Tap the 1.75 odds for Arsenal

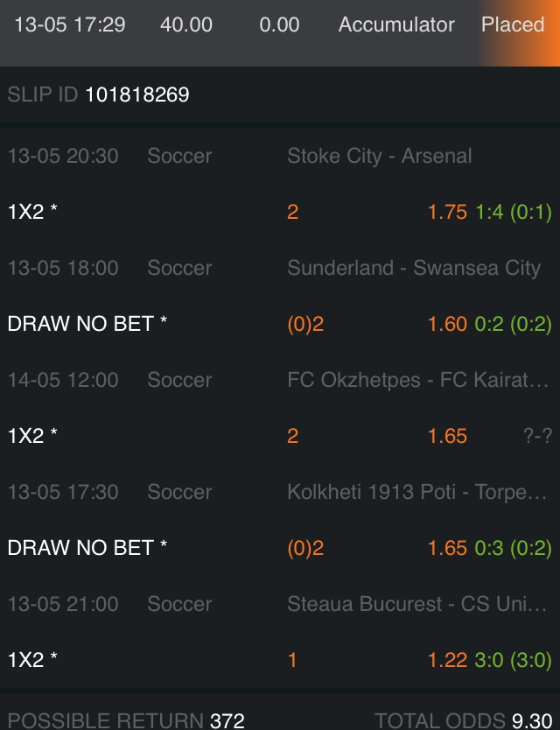pyautogui.click(x=447, y=212)
